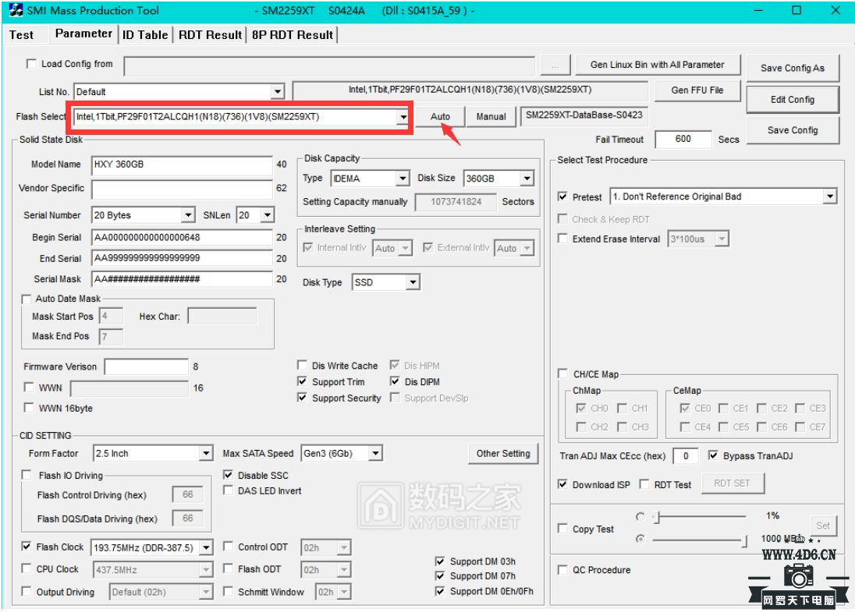Expand the Serial Number 20 Bytes dropdown
The width and height of the screenshot is (855, 616).
click(188, 215)
